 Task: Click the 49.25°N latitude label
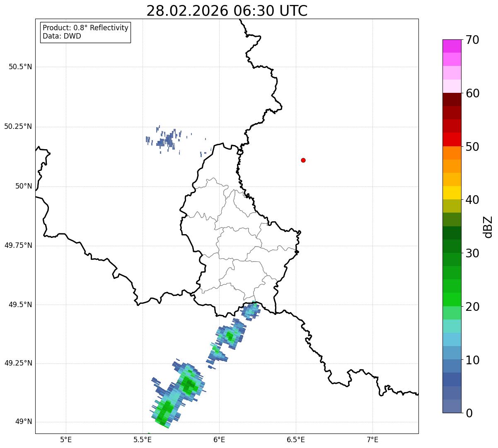[18, 363]
